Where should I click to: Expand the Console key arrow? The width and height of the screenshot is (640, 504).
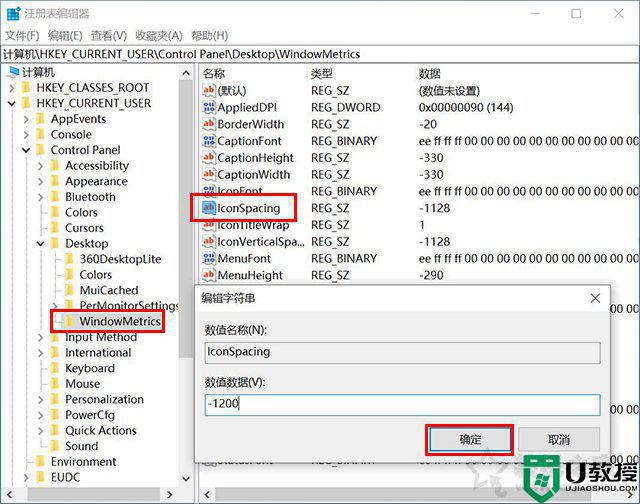(x=27, y=135)
